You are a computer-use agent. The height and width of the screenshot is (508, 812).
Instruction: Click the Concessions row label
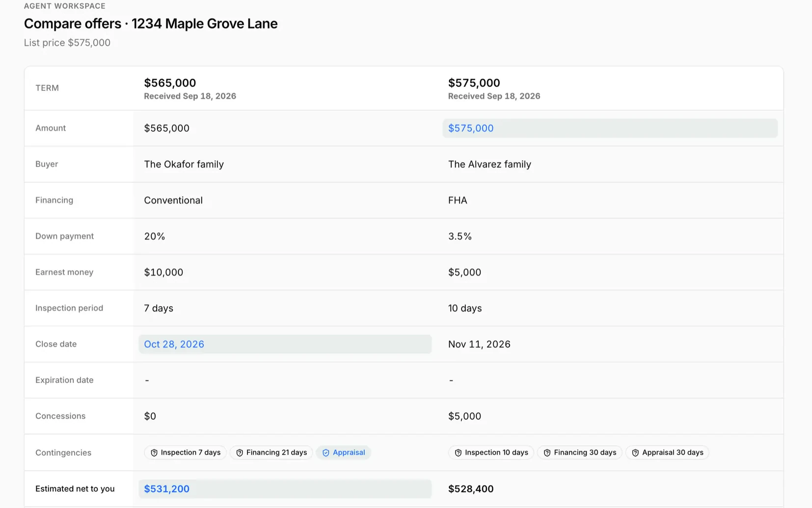click(60, 416)
